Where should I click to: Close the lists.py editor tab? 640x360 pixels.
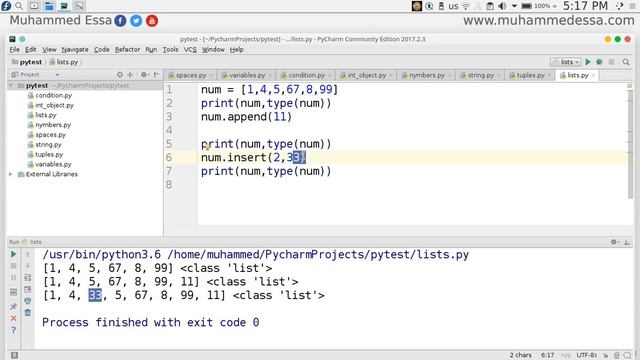(x=593, y=76)
